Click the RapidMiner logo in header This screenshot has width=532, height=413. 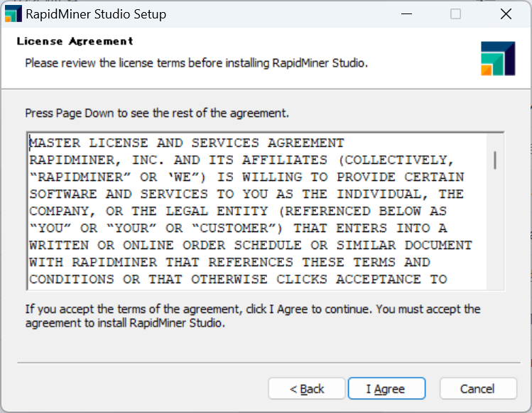(x=498, y=58)
